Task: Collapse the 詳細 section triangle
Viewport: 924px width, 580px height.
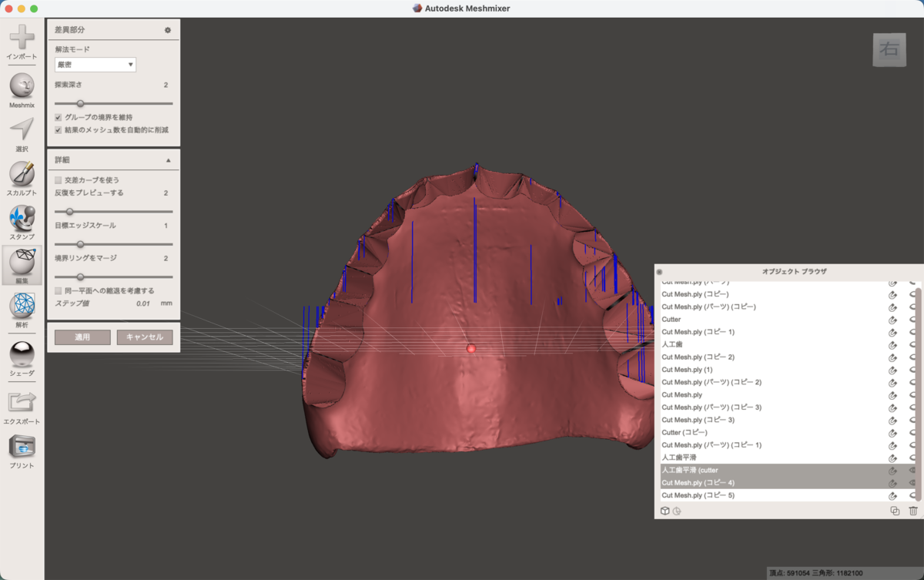Action: (169, 160)
